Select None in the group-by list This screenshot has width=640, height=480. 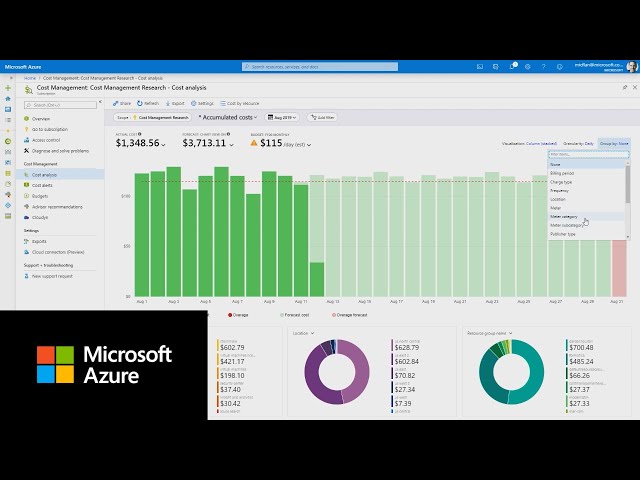click(x=586, y=164)
